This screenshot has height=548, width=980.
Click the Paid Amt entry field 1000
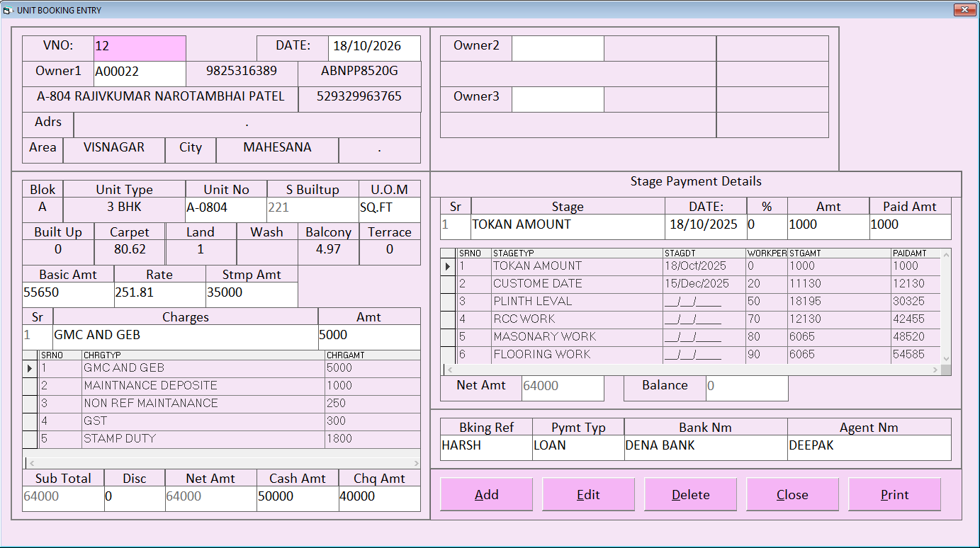tap(910, 227)
